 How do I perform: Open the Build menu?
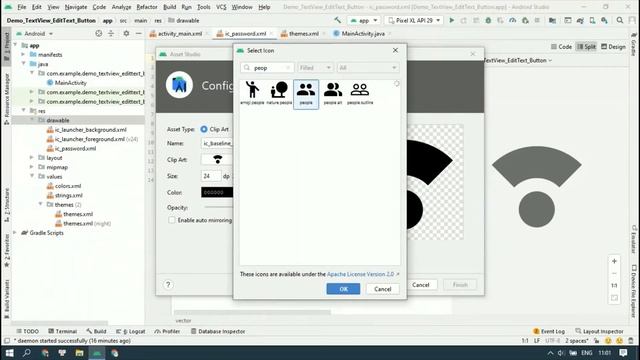click(169, 7)
